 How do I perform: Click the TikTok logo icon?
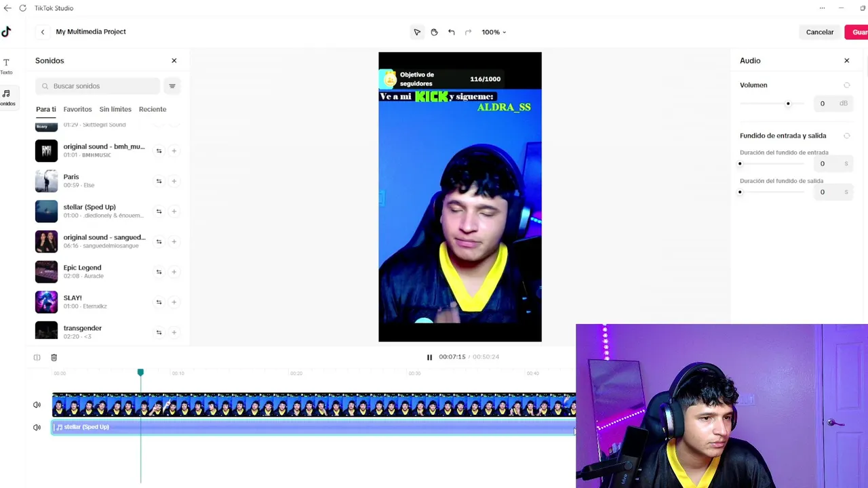6,31
